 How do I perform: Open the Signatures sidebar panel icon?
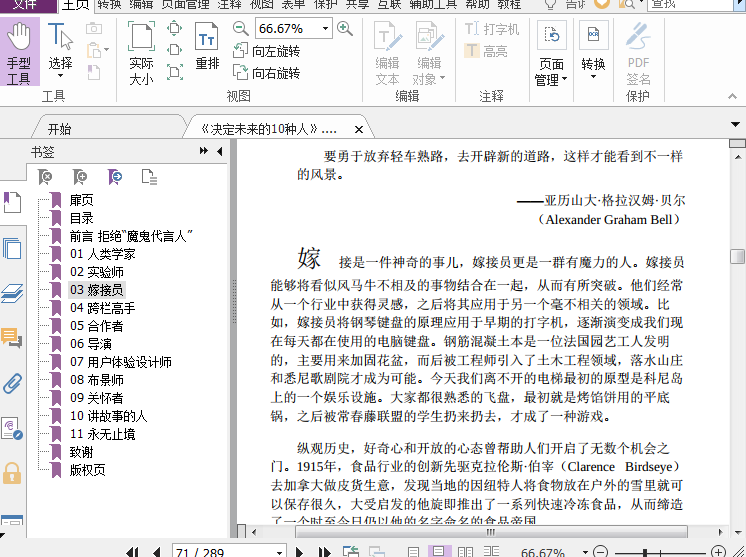coord(12,428)
